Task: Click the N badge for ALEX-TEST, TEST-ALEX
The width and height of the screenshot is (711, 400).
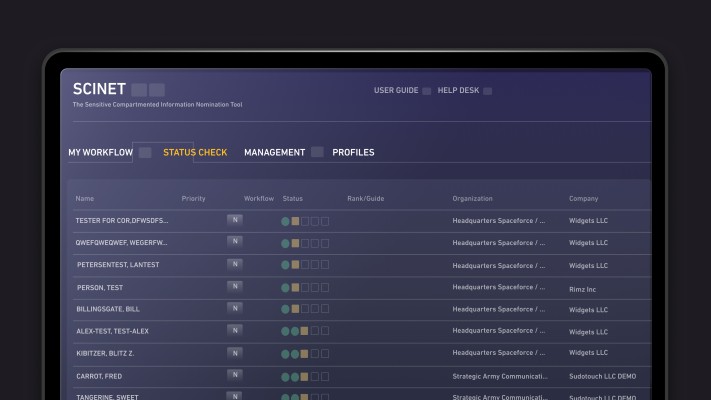Action: point(235,331)
